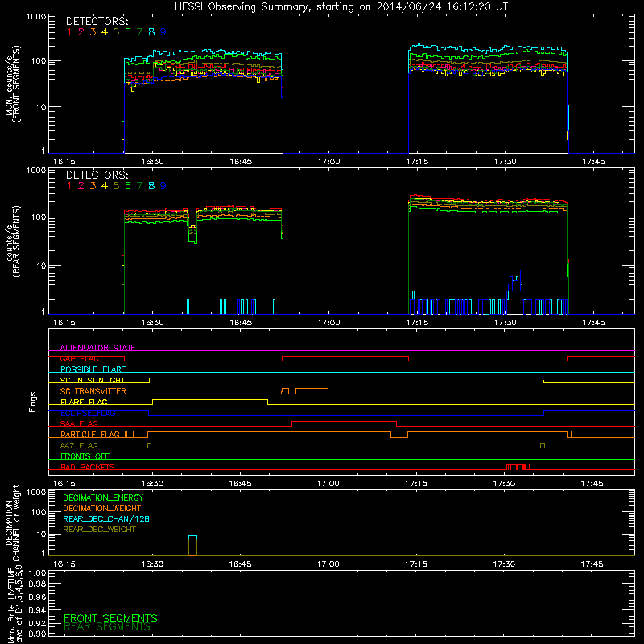Select detector number 4 in the front segments legend

(105, 32)
